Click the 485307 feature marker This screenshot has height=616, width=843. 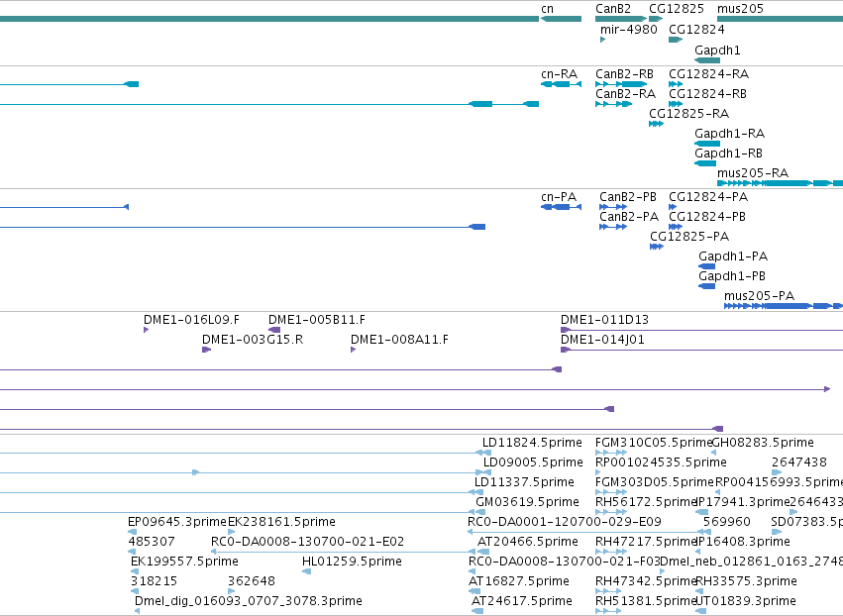click(x=132, y=552)
